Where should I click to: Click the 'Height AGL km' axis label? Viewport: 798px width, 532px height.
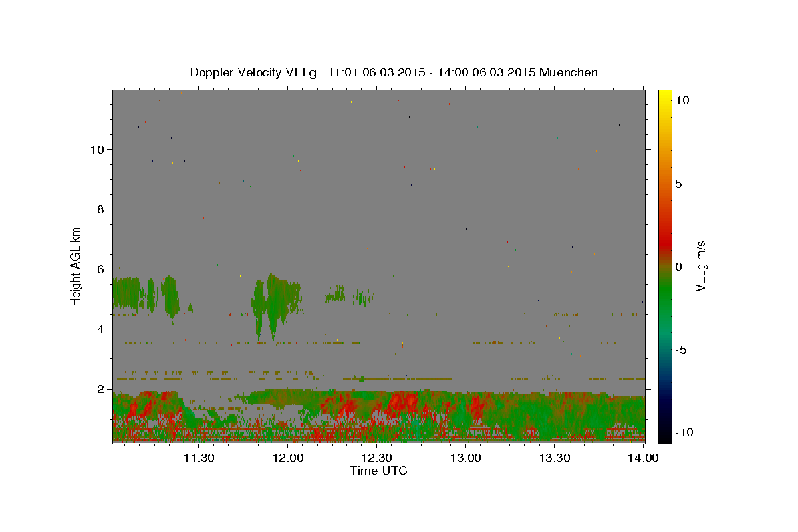point(76,265)
